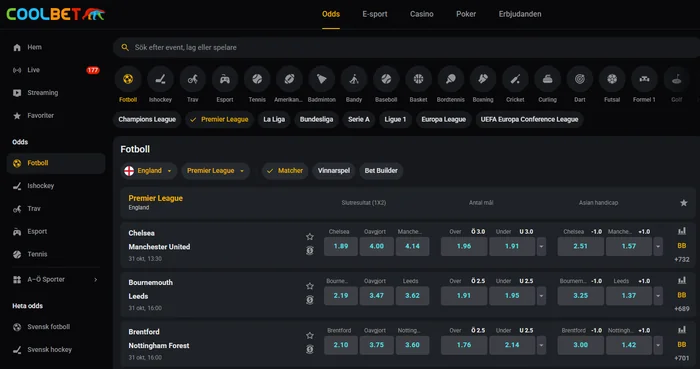700x369 pixels.
Task: Expand Asian handicap options for Brentford match
Action: 658,345
